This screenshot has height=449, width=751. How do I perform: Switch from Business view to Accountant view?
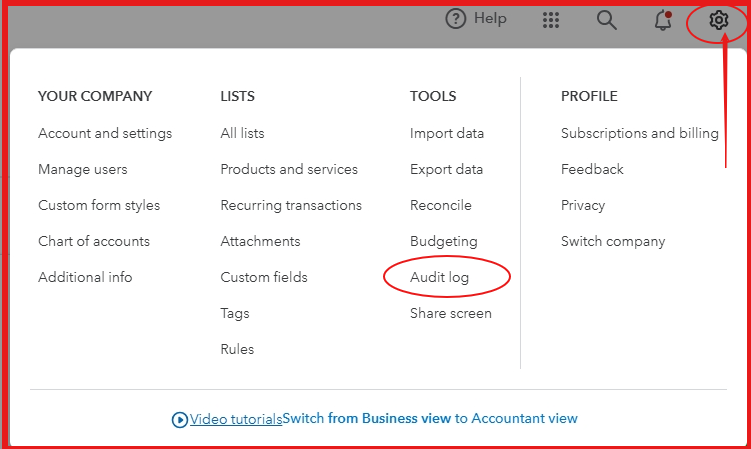[430, 419]
